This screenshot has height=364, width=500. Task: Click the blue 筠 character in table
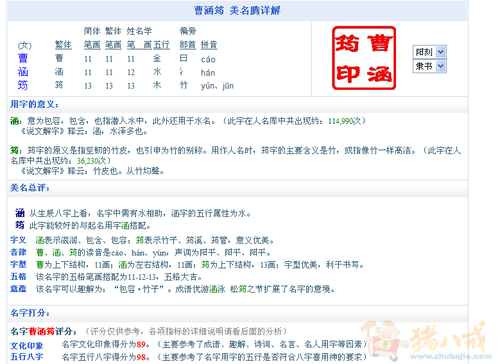click(x=23, y=85)
